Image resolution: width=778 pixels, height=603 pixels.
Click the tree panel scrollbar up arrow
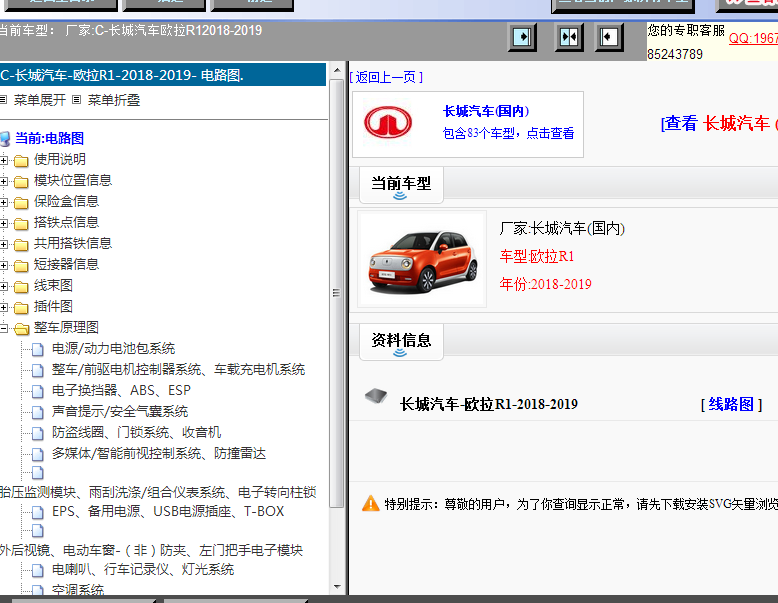point(337,70)
